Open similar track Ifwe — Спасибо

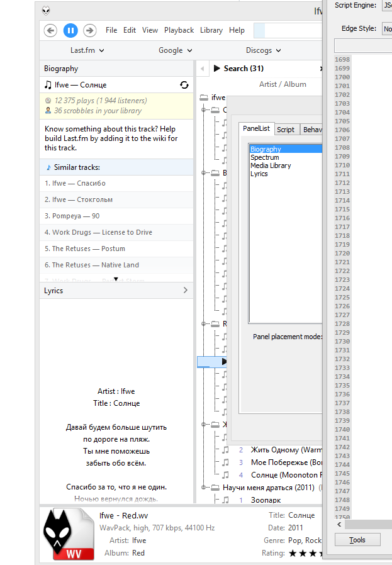coord(116,184)
